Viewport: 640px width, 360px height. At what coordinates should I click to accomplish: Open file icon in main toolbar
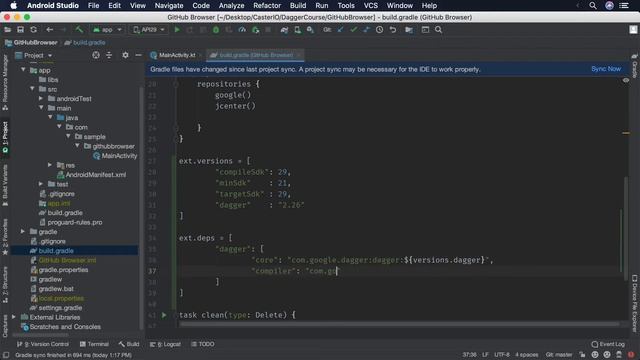[7, 30]
